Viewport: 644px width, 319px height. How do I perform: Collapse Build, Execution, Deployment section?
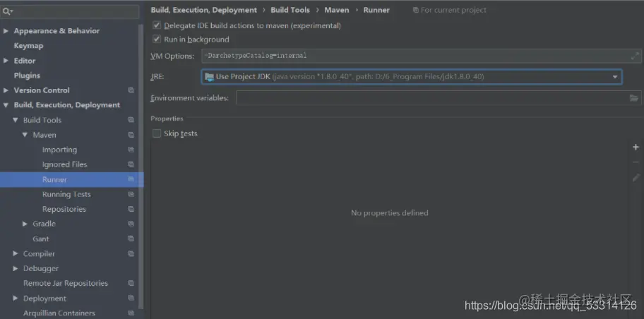6,105
